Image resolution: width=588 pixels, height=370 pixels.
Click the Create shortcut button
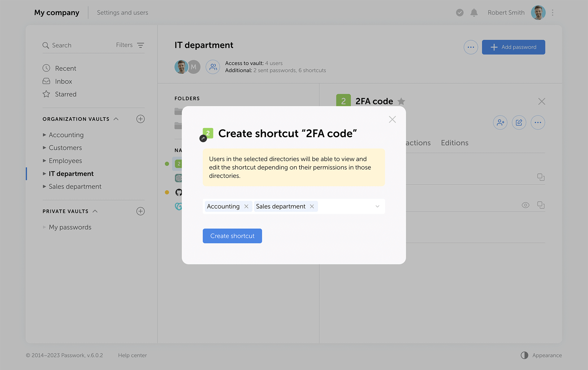(x=232, y=236)
